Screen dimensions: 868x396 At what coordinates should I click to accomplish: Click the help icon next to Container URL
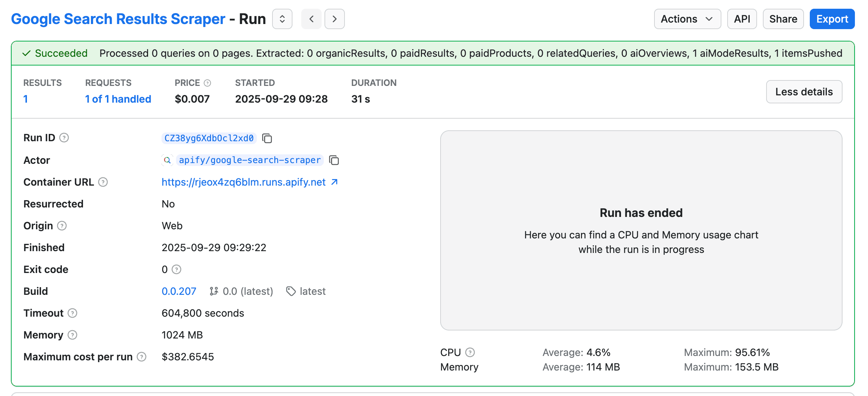[x=103, y=182]
